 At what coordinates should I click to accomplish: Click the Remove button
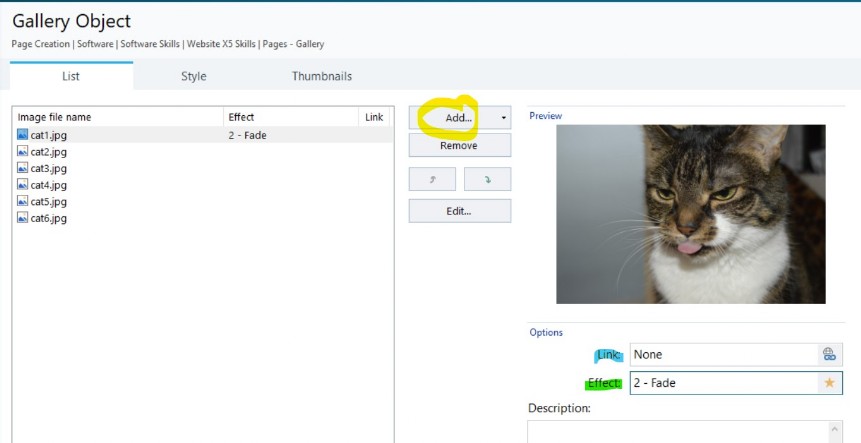[x=460, y=145]
